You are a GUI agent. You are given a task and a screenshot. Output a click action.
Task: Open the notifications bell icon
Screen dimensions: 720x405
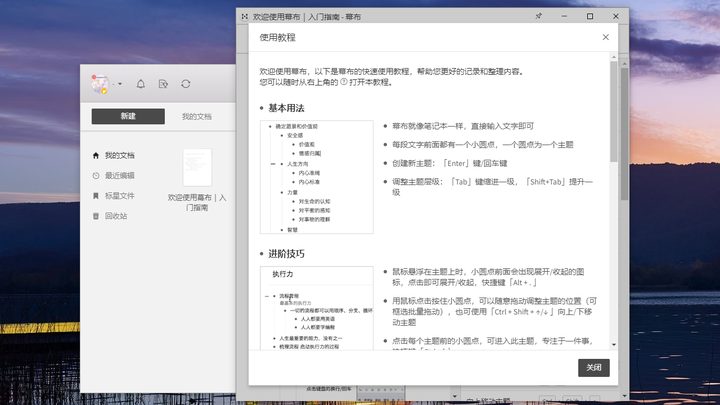(x=141, y=84)
